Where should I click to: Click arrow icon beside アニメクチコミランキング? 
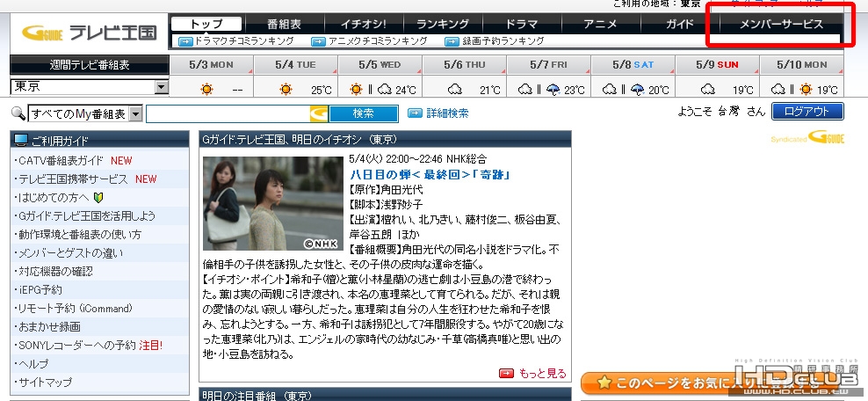[318, 41]
